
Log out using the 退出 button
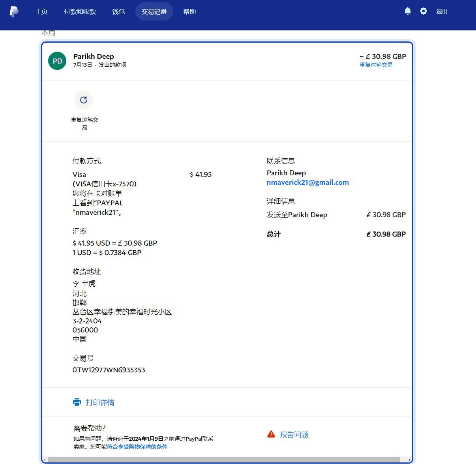tap(442, 12)
